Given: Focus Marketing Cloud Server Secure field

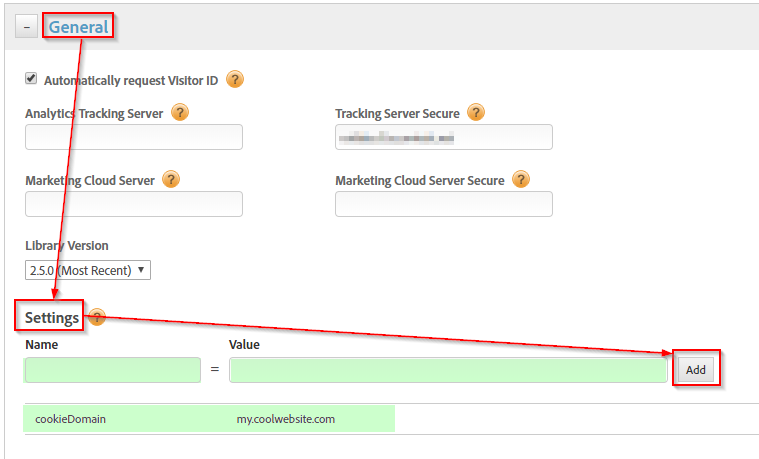Looking at the screenshot, I should pos(444,204).
